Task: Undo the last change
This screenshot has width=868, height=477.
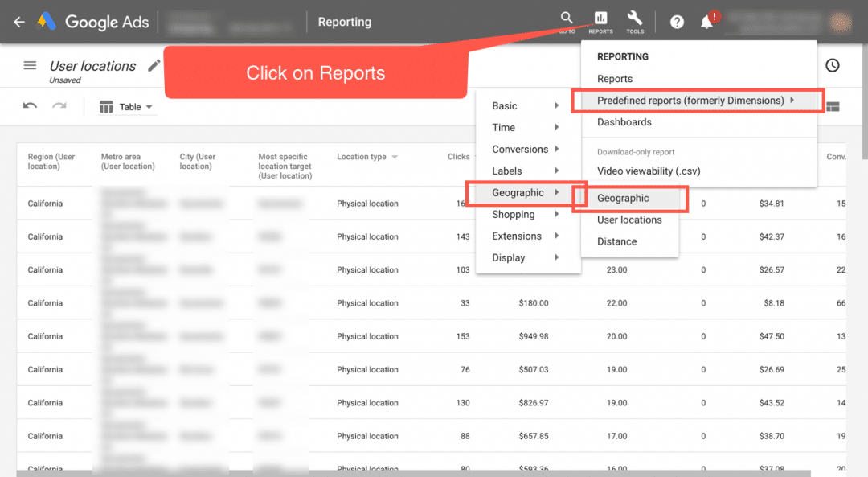Action: (31, 105)
